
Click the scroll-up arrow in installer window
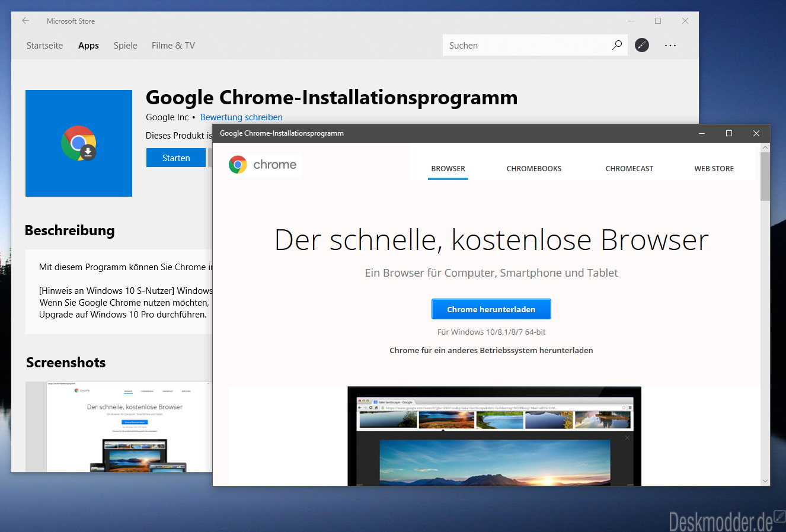pos(765,148)
